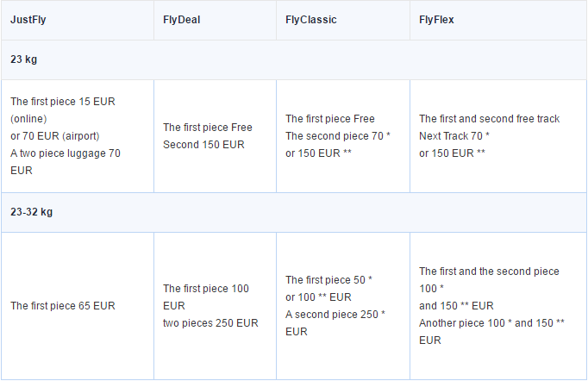Image resolution: width=588 pixels, height=381 pixels.
Task: Click "The first piece 15 EUR (online)" text
Action: point(62,109)
